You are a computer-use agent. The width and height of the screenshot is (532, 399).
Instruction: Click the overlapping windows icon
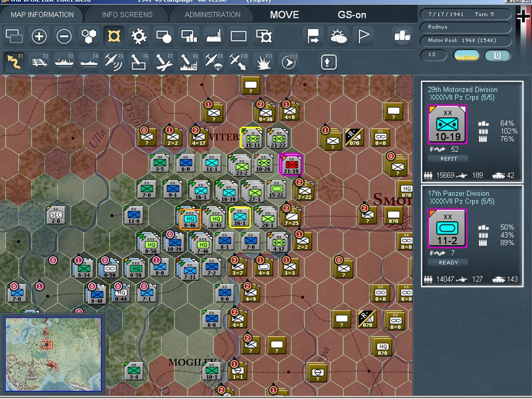click(14, 36)
